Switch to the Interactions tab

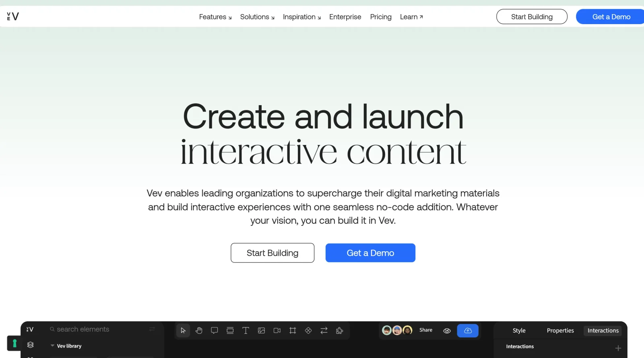(603, 331)
